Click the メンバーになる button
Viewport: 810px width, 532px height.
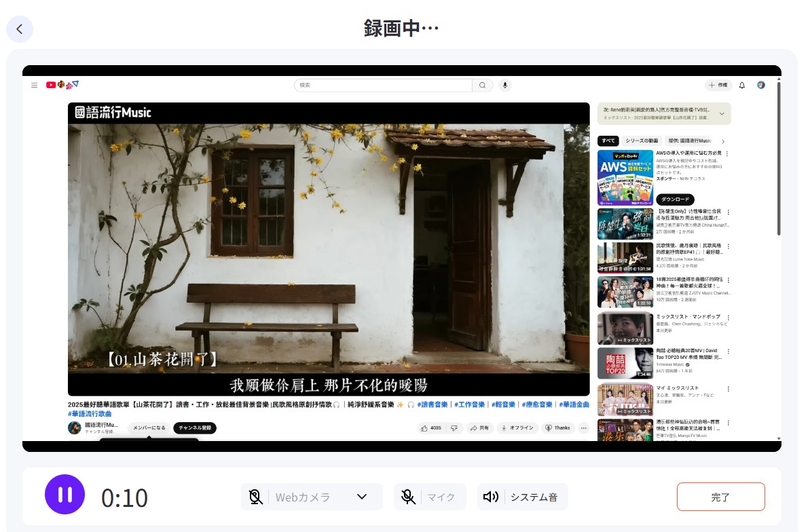[149, 427]
